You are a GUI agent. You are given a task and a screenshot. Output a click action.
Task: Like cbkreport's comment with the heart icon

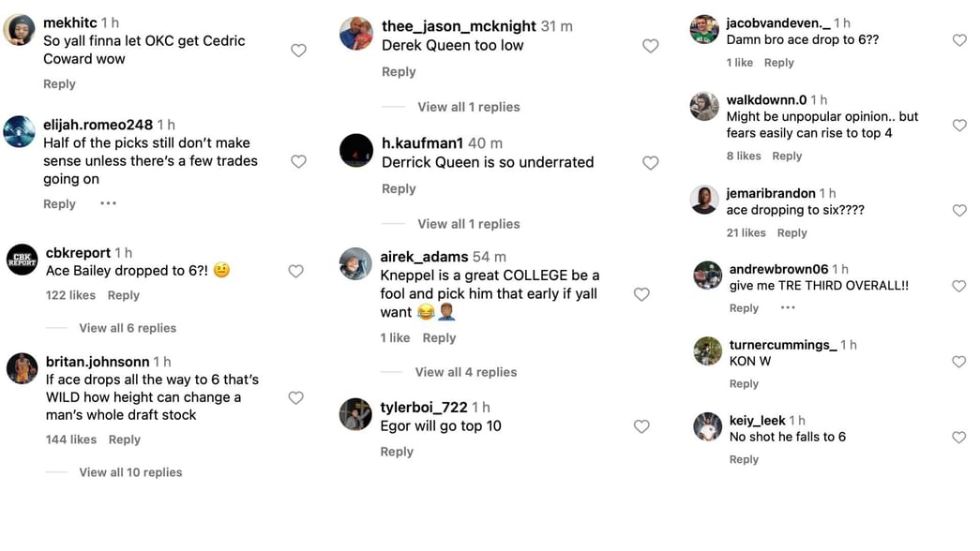(x=295, y=270)
